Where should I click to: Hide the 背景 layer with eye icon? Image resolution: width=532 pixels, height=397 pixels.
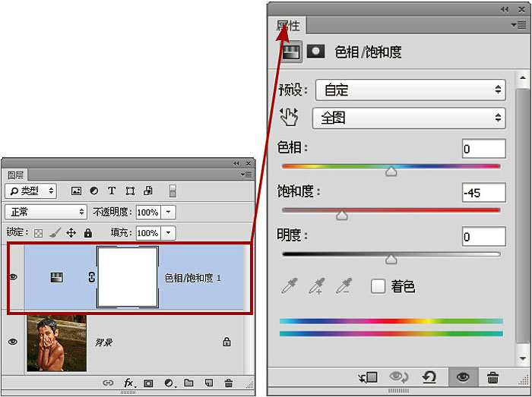coord(13,342)
